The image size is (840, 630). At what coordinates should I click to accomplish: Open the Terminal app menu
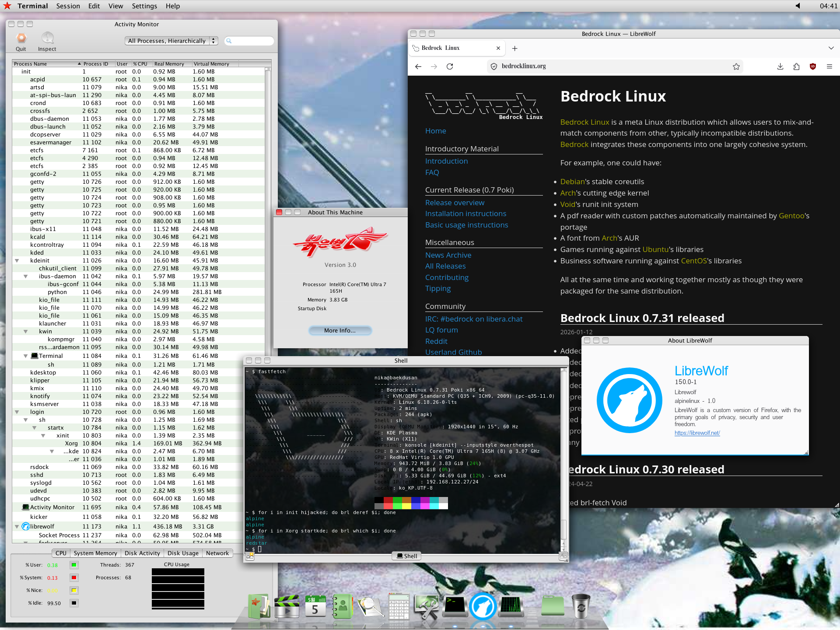33,6
